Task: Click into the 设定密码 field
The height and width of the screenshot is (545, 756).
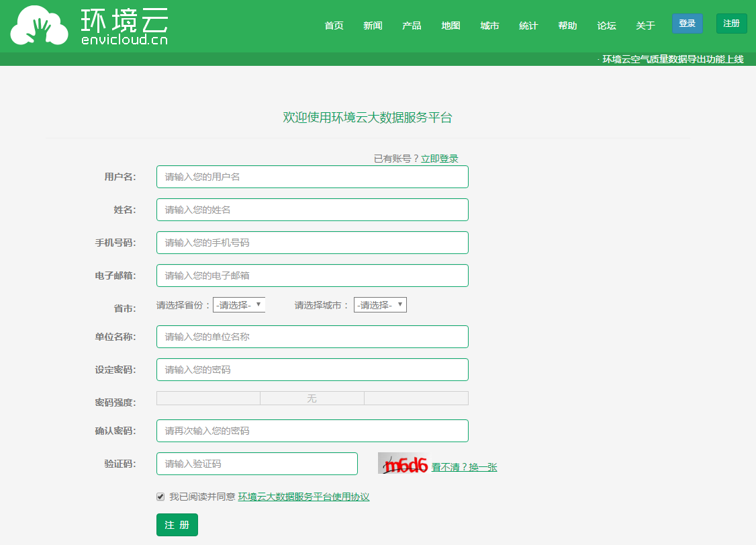Action: 312,370
